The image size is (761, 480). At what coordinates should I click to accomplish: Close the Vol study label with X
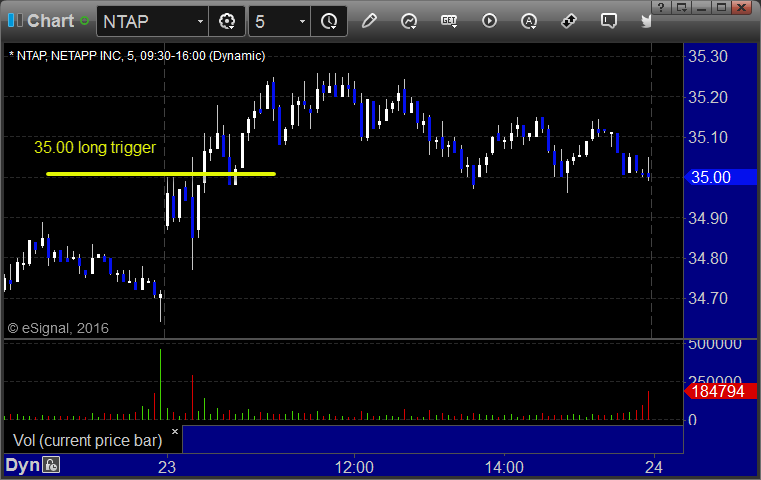coord(175,431)
